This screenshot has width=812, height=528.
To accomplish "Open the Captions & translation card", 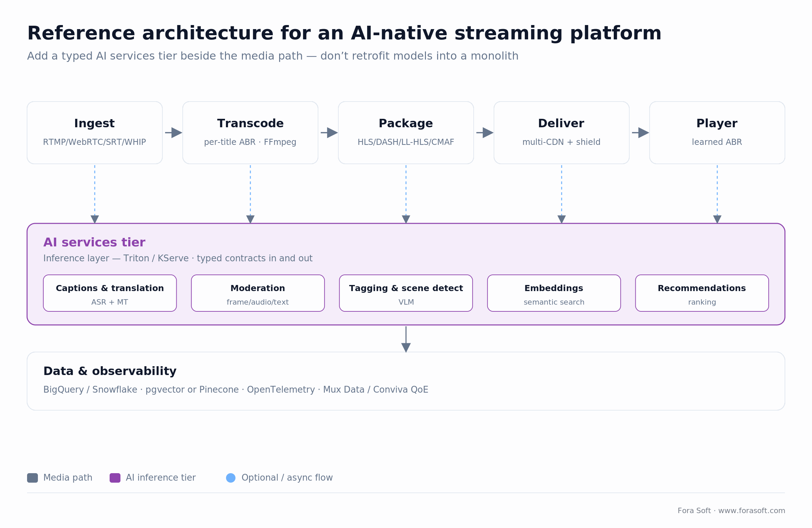I will [110, 293].
